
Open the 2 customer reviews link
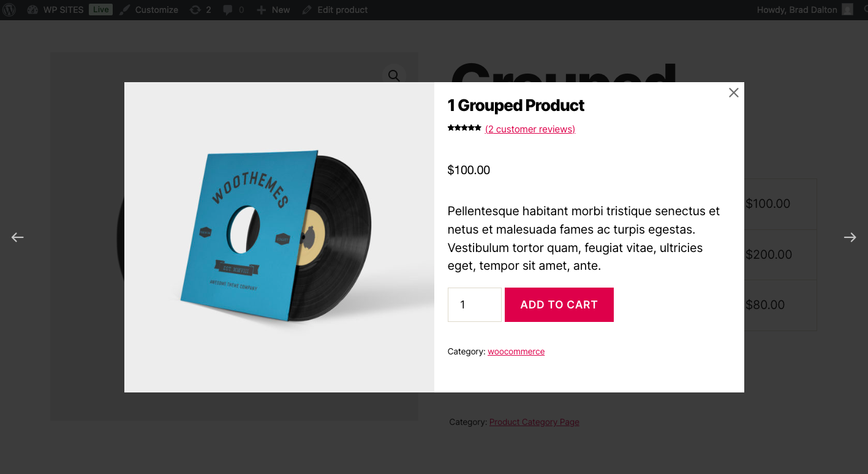click(530, 129)
